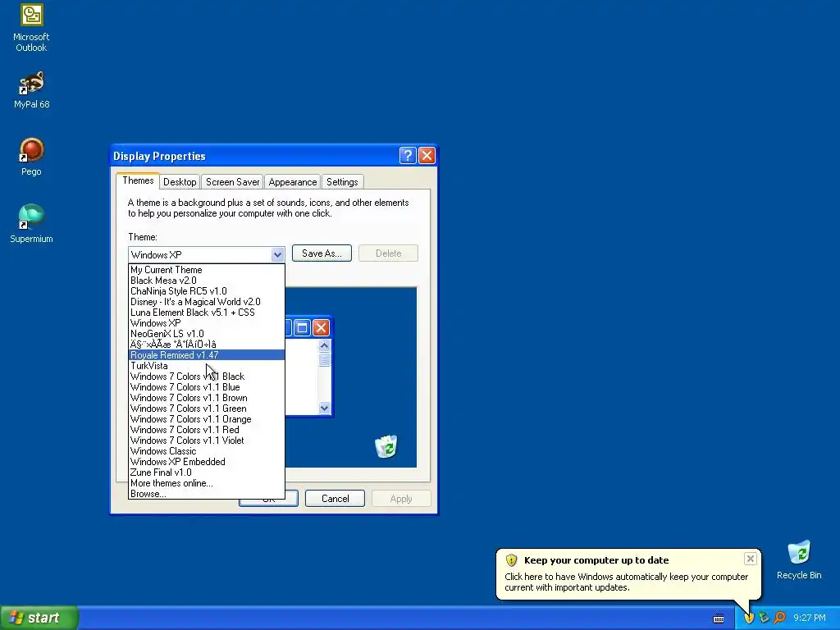Click the Cancel button
This screenshot has width=840, height=630.
coord(335,498)
